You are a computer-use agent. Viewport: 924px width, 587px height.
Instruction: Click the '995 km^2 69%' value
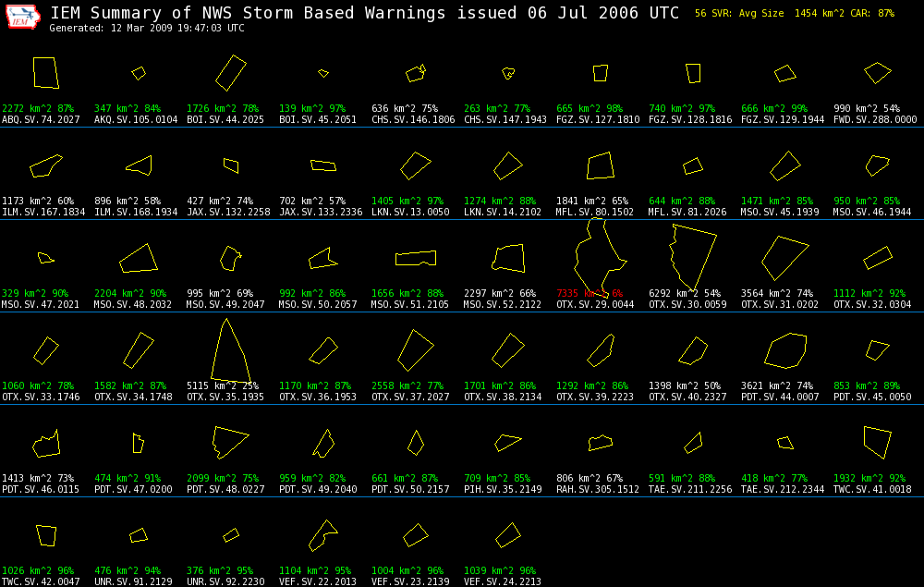(219, 294)
